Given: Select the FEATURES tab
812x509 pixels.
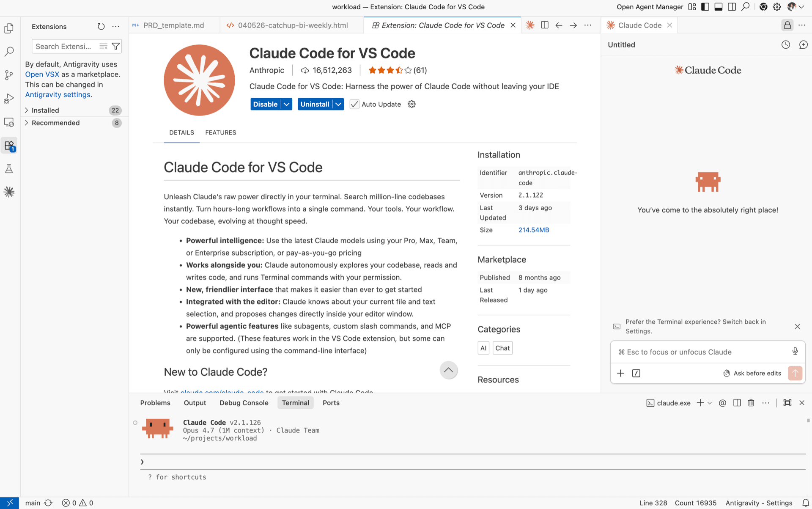Looking at the screenshot, I should pos(221,132).
